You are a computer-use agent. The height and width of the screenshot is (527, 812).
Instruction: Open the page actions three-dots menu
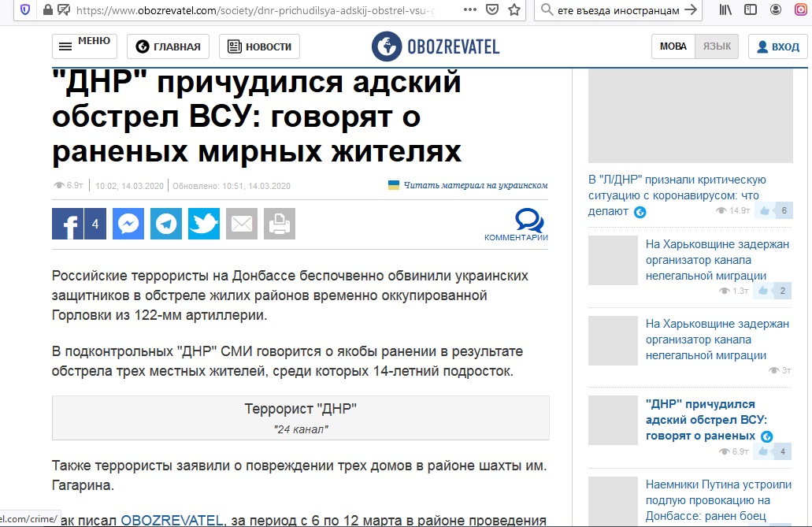469,9
